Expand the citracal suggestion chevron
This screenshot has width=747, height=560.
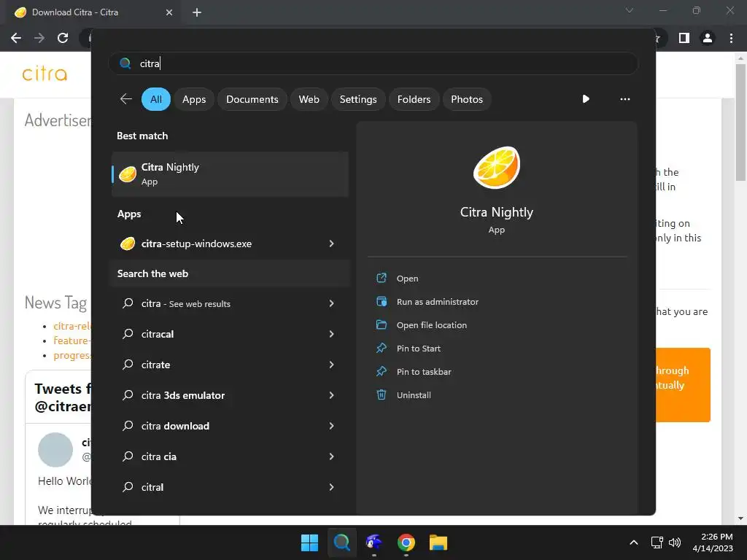[332, 334]
